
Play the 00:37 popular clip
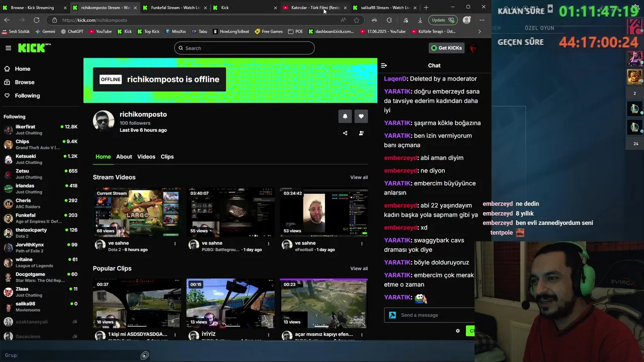137,303
